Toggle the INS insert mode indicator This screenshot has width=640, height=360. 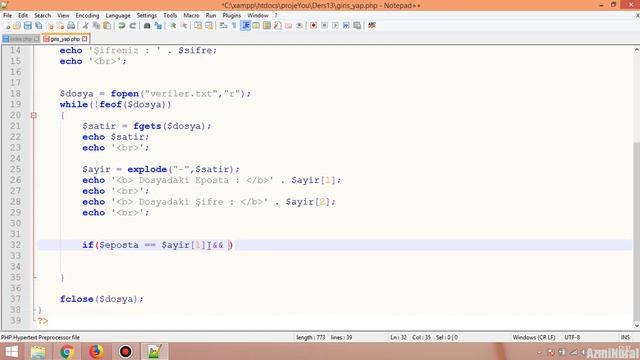pyautogui.click(x=625, y=338)
